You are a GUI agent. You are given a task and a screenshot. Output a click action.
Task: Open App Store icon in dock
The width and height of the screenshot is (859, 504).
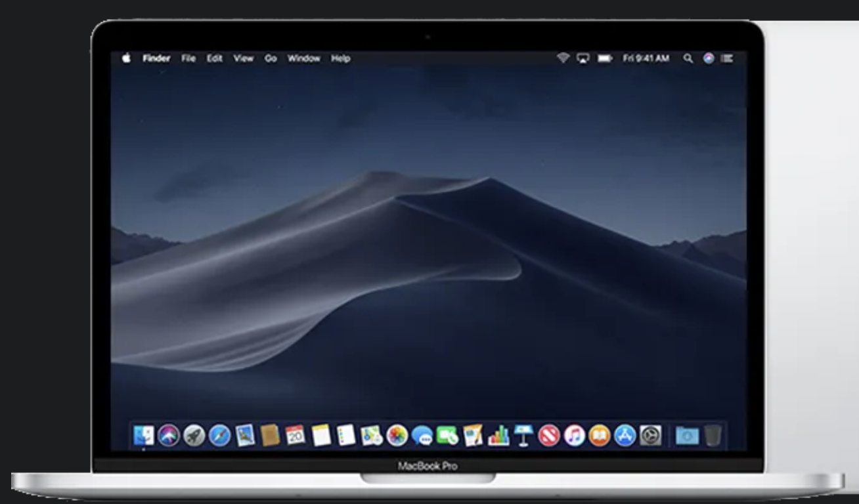625,435
